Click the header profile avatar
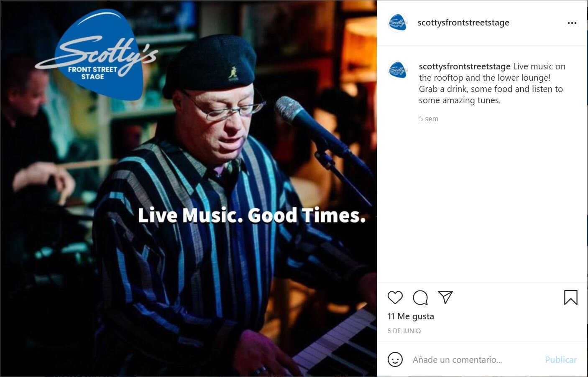Screen dimensions: 588x377 coord(397,23)
